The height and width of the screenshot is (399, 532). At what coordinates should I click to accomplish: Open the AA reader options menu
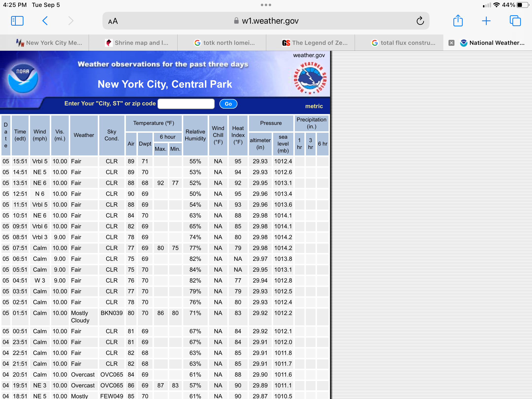[113, 21]
